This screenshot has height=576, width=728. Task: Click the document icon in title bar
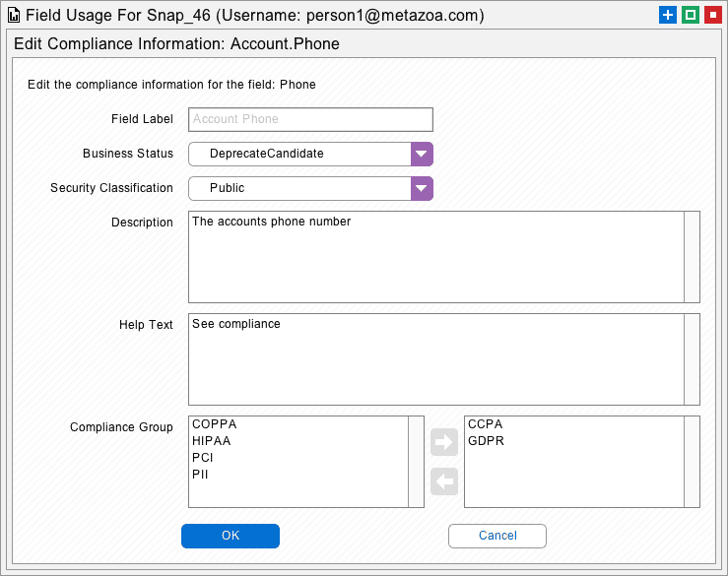pos(14,16)
